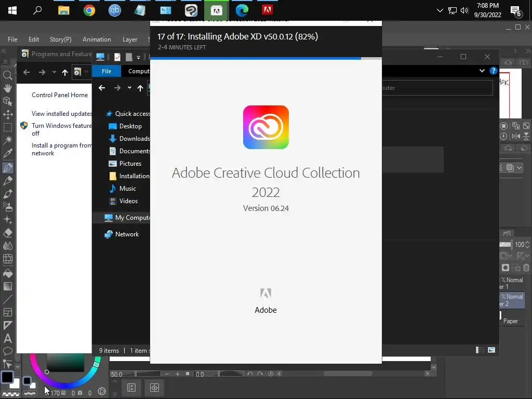532x399 pixels.
Task: Select the Airbrush spray tool
Action: pyautogui.click(x=7, y=207)
